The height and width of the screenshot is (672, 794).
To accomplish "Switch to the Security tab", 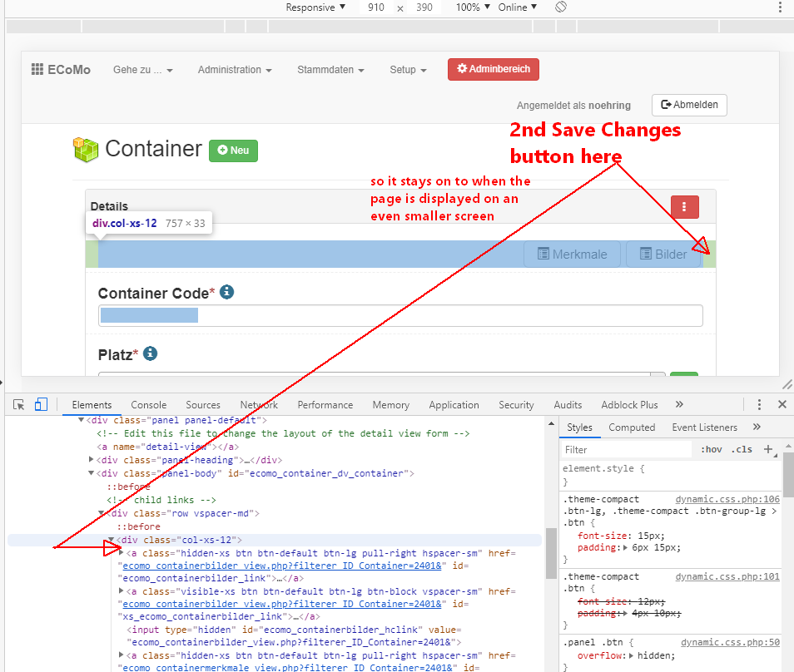I will 516,405.
